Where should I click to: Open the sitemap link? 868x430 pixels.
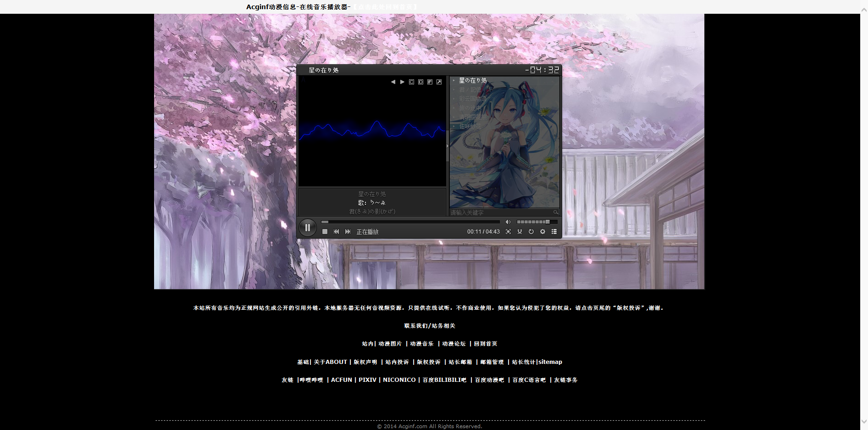pyautogui.click(x=550, y=362)
